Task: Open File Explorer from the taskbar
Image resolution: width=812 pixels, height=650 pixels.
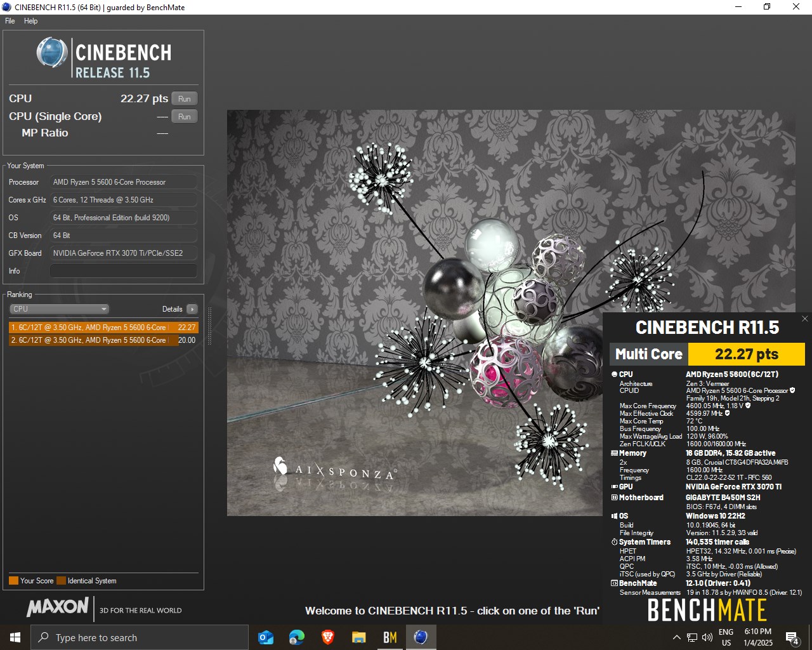Action: (x=359, y=637)
